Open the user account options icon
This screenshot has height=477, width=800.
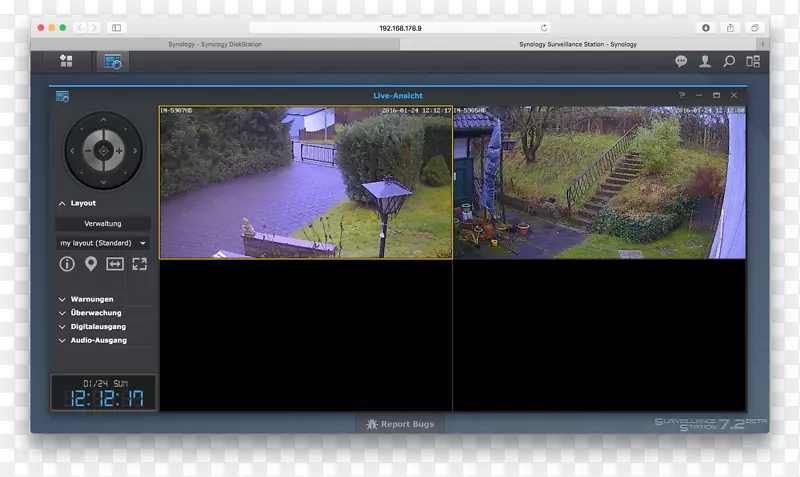tap(705, 61)
